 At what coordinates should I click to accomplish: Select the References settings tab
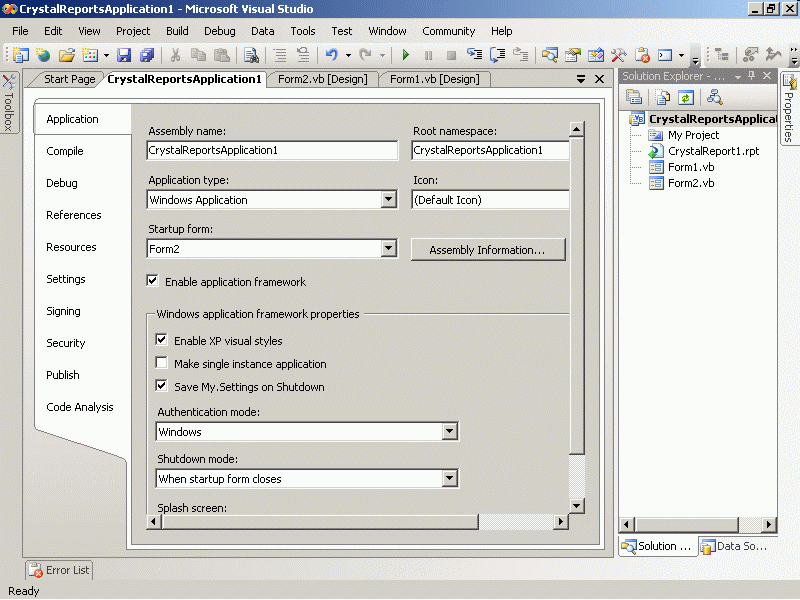click(x=74, y=215)
